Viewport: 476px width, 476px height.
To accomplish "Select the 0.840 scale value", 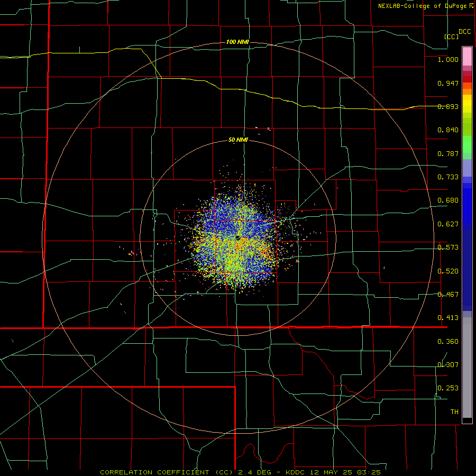I will pos(448,130).
